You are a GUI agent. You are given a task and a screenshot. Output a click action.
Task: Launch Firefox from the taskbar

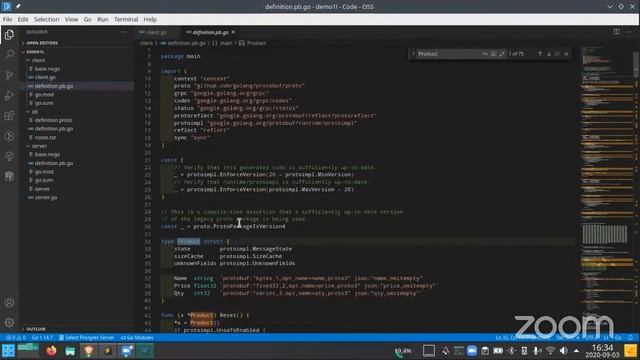click(51, 350)
